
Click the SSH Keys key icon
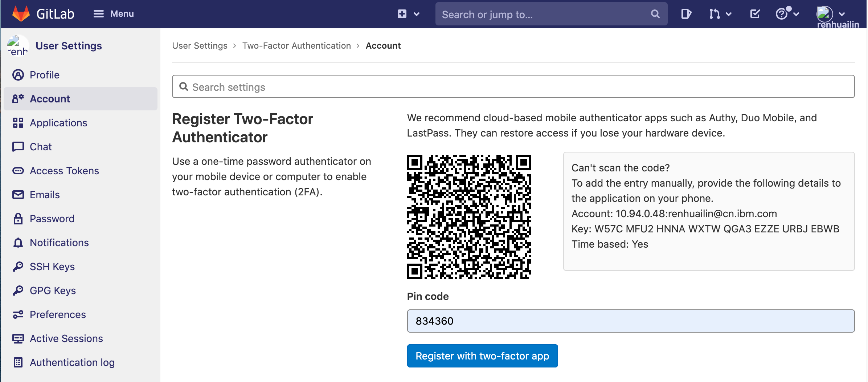[18, 267]
